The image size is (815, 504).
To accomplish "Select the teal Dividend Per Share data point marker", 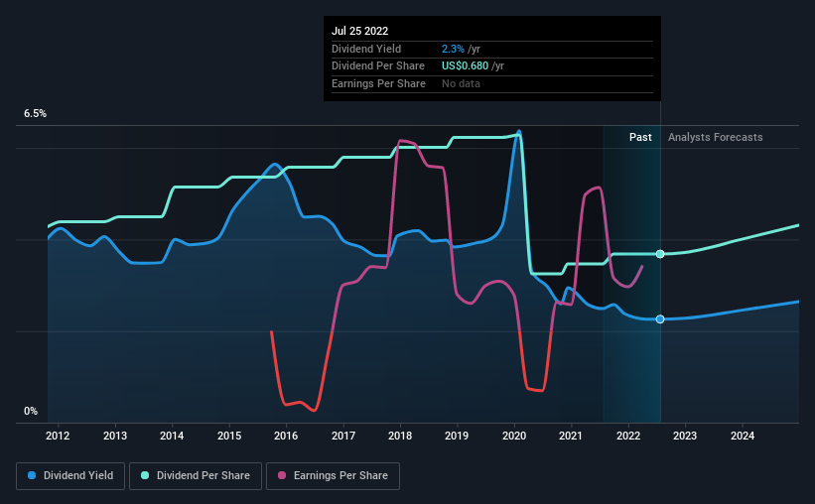I will pyautogui.click(x=660, y=254).
